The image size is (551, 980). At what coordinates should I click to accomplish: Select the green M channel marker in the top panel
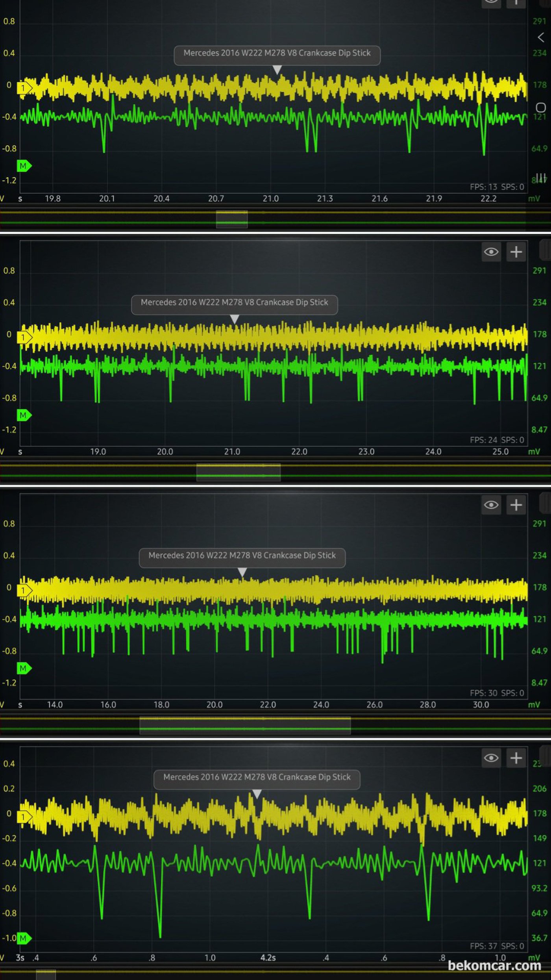[24, 166]
